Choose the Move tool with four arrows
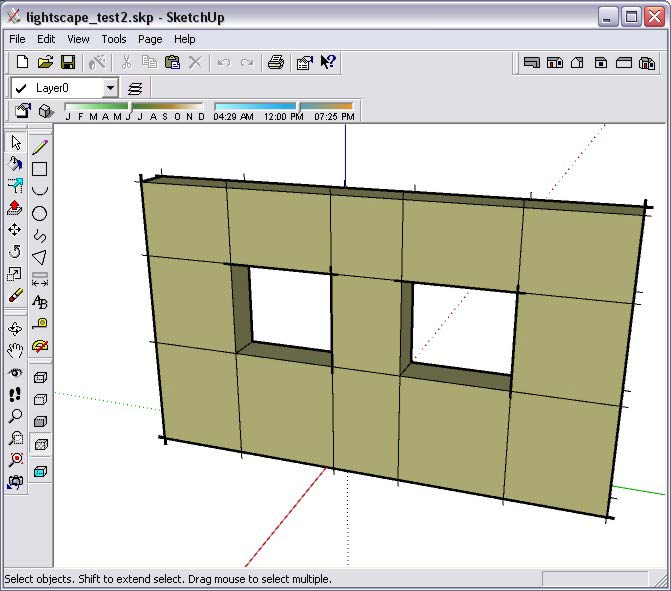671x591 pixels. coord(15,230)
